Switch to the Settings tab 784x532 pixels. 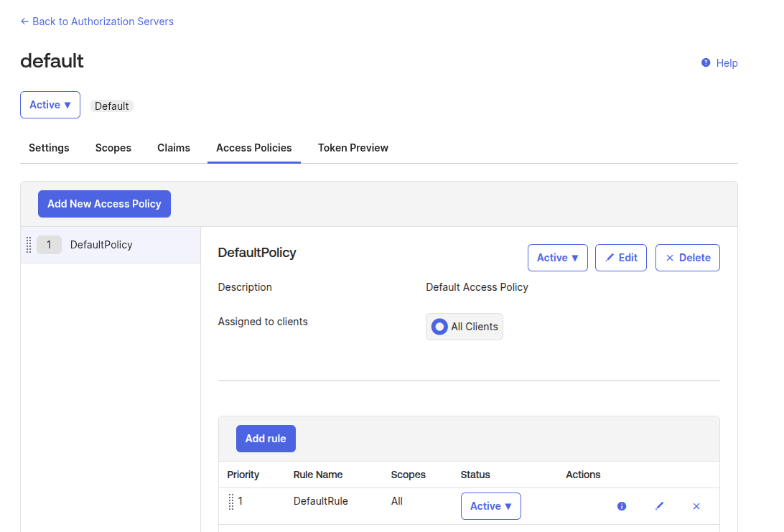point(49,148)
